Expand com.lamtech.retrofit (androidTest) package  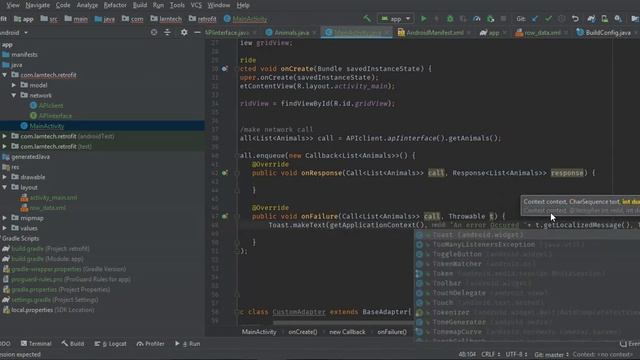point(4,136)
